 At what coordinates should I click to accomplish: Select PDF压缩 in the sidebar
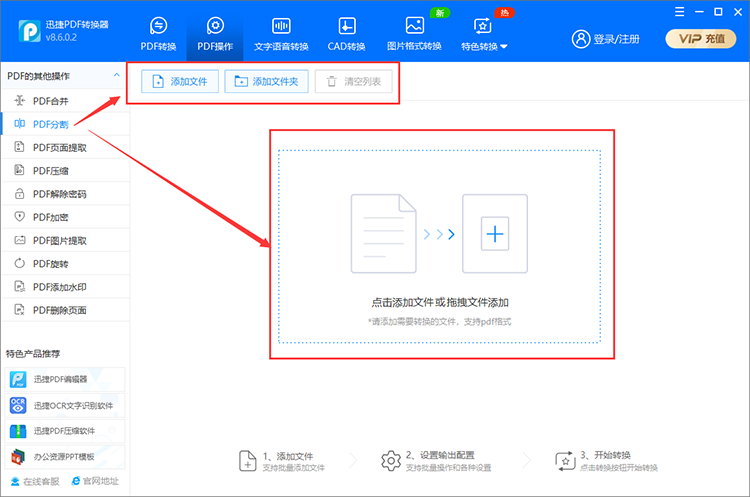tap(66, 171)
